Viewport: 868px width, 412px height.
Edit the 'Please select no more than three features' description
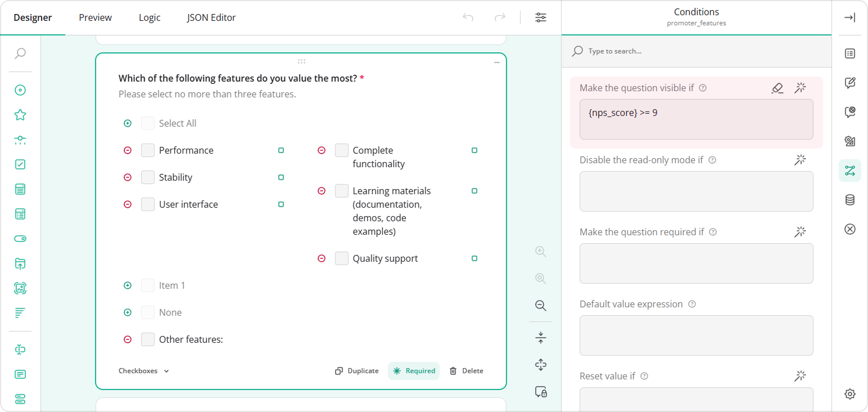tap(207, 94)
